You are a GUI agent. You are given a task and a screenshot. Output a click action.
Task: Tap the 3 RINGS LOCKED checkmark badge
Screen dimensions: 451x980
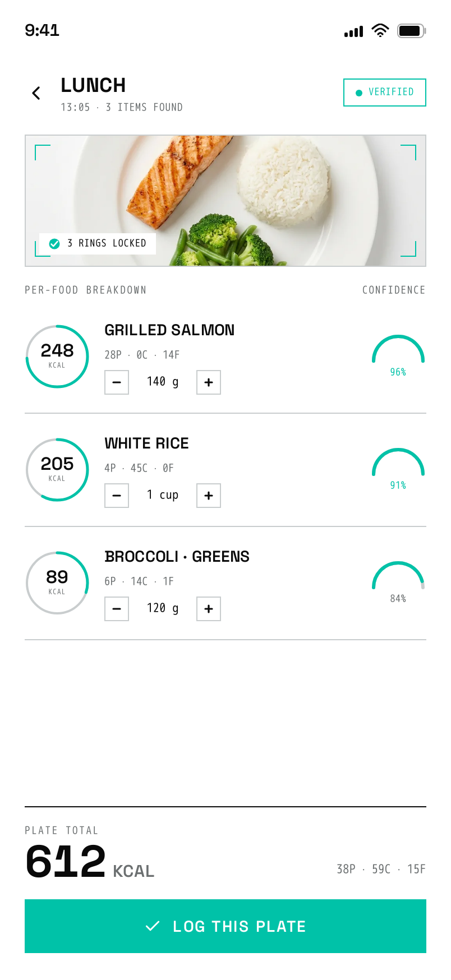[98, 243]
